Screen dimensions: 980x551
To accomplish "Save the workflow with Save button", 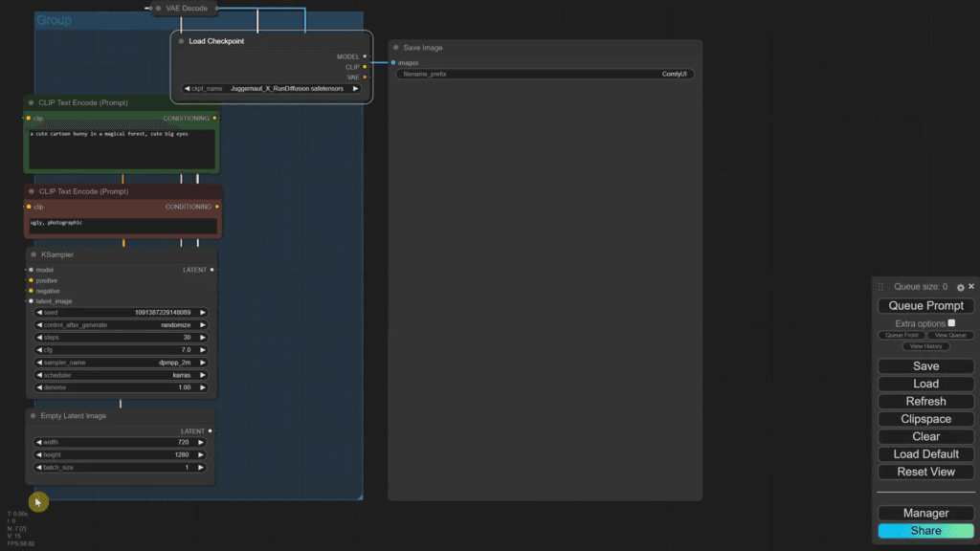I will pyautogui.click(x=925, y=366).
